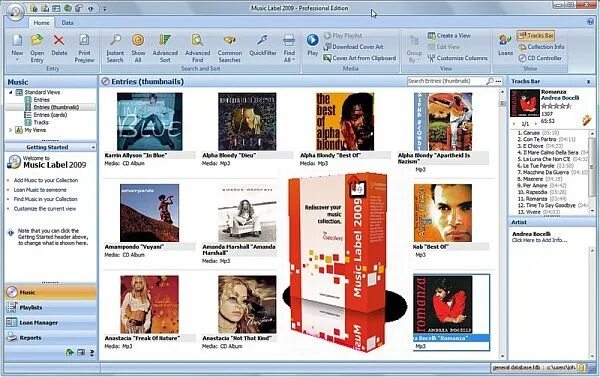
Task: Select Alpha Blondy "Dieu" album cover
Action: tap(247, 121)
